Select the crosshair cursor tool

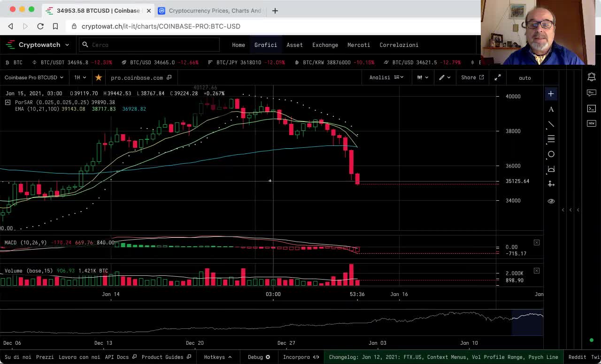[x=551, y=94]
